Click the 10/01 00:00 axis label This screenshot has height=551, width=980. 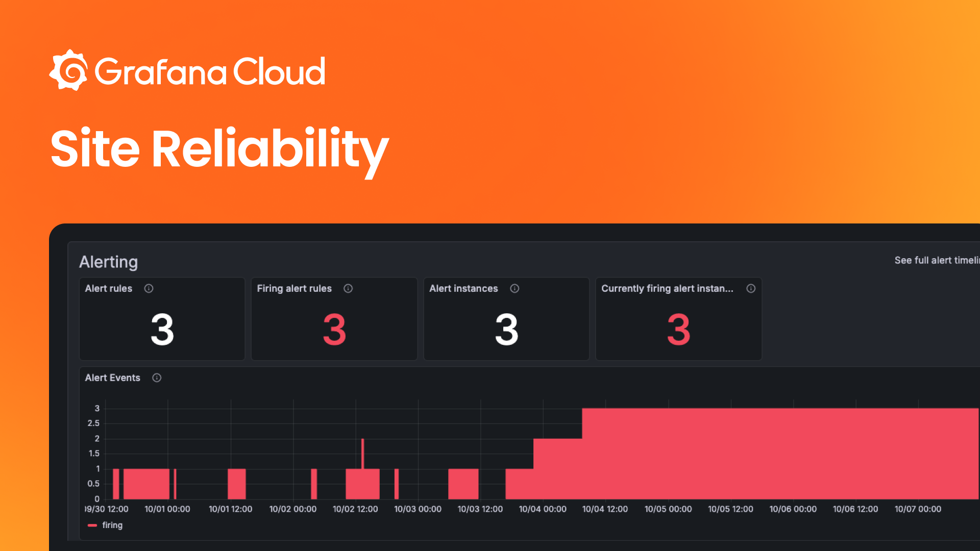[167, 509]
